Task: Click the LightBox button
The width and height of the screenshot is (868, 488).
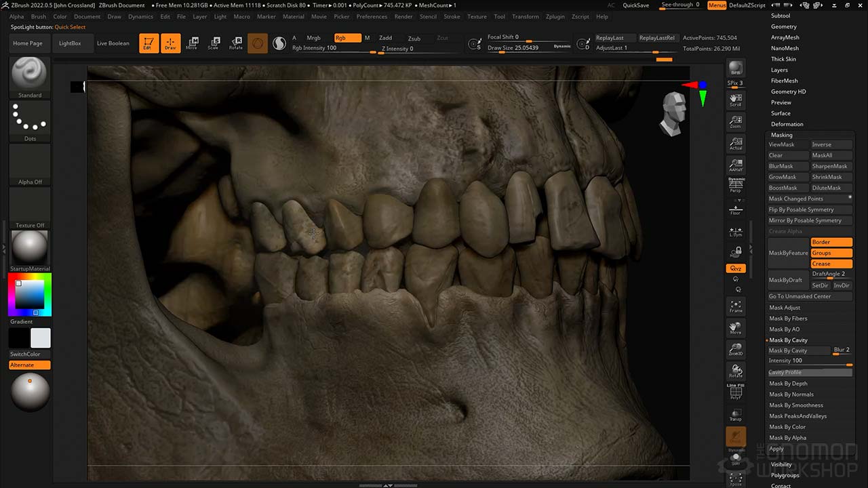Action: tap(70, 43)
